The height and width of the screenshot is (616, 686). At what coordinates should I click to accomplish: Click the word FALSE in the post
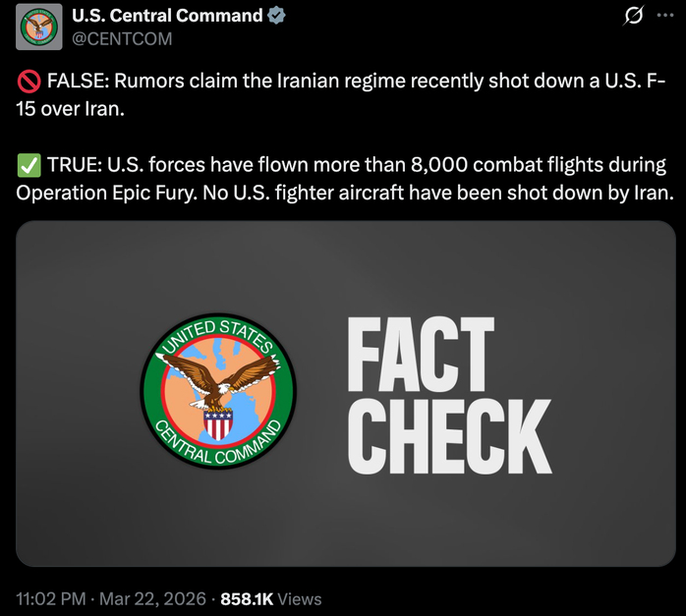point(76,82)
